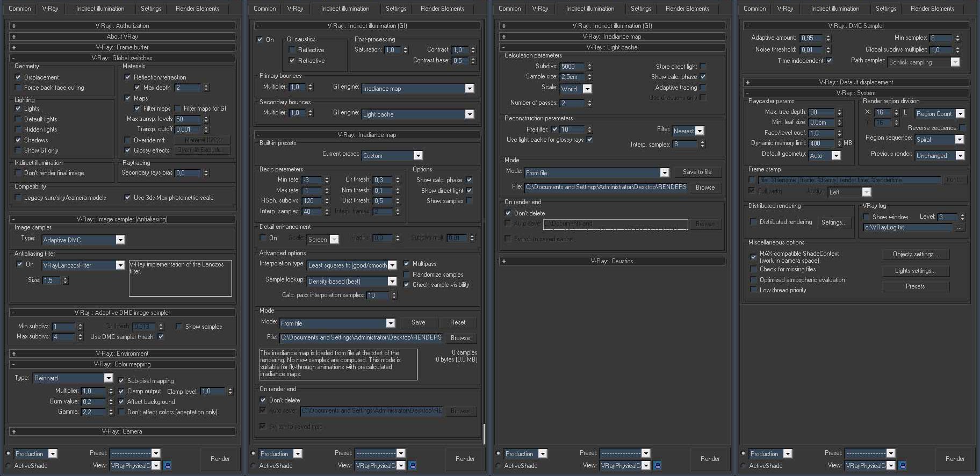
Task: Enable Don't render final image
Action: [x=18, y=173]
